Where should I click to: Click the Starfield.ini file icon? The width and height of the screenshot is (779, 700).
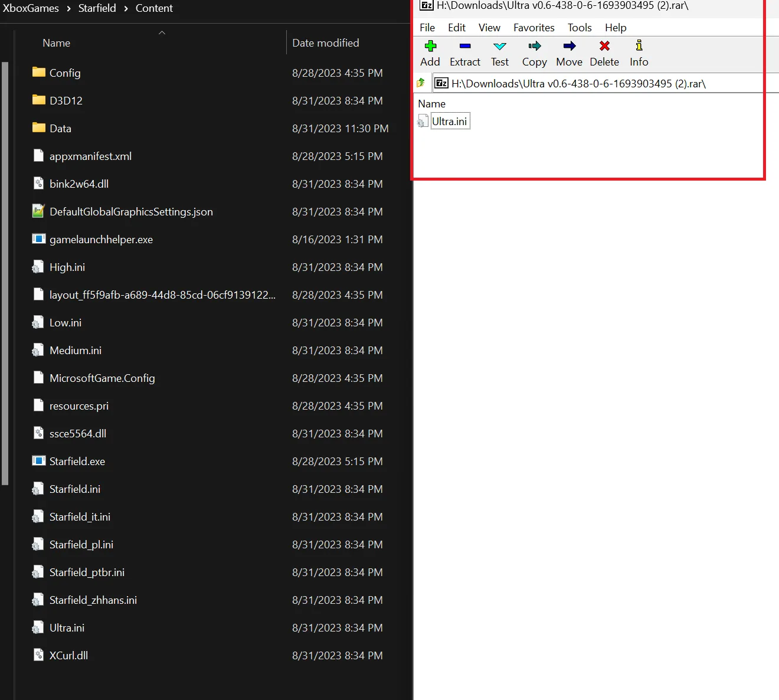(38, 489)
